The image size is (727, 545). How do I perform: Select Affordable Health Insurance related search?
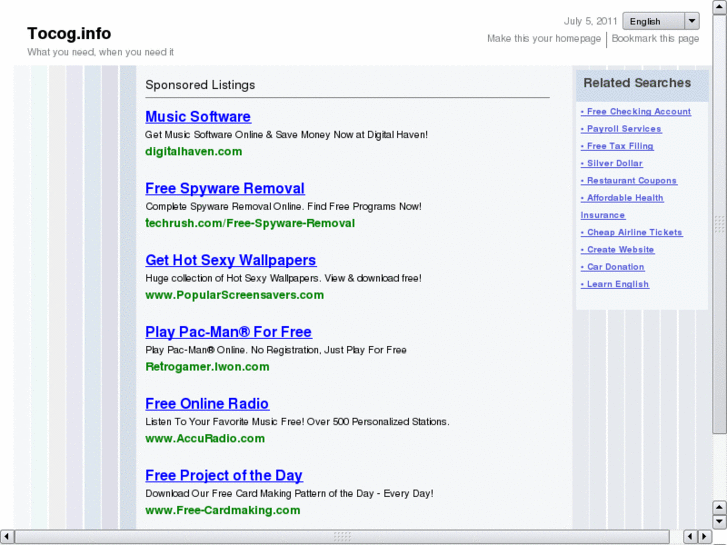(x=622, y=206)
